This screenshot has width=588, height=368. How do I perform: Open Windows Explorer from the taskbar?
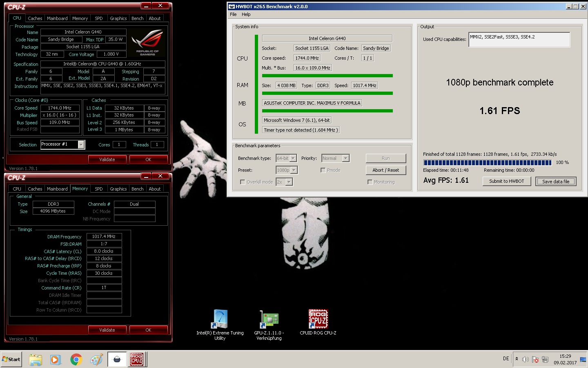click(36, 359)
